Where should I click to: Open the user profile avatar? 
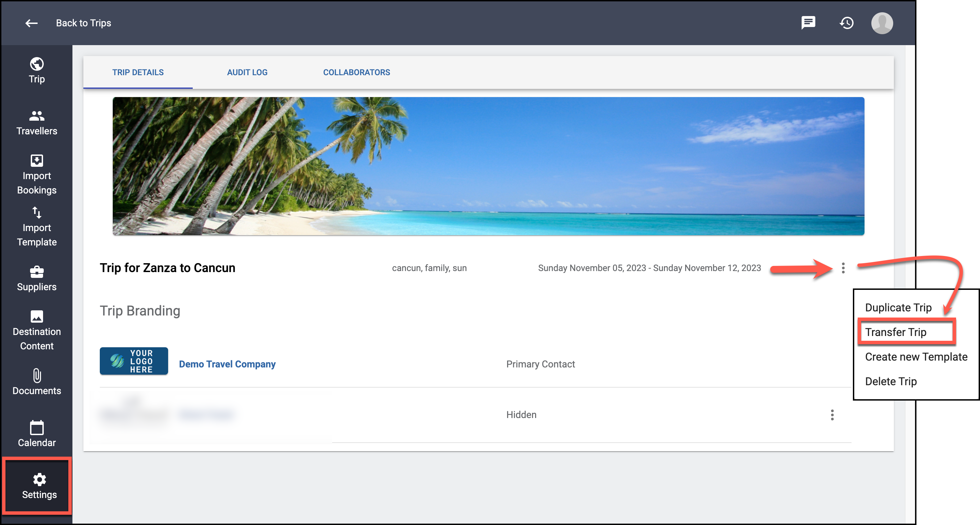882,23
